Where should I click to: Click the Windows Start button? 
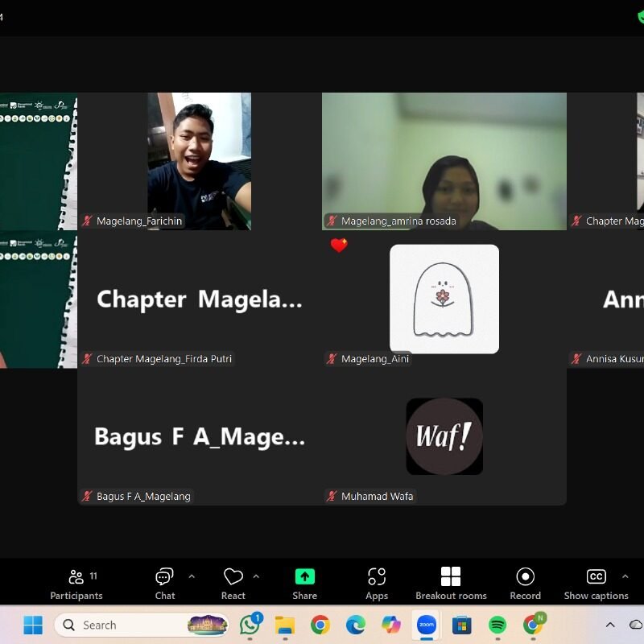[x=33, y=625]
